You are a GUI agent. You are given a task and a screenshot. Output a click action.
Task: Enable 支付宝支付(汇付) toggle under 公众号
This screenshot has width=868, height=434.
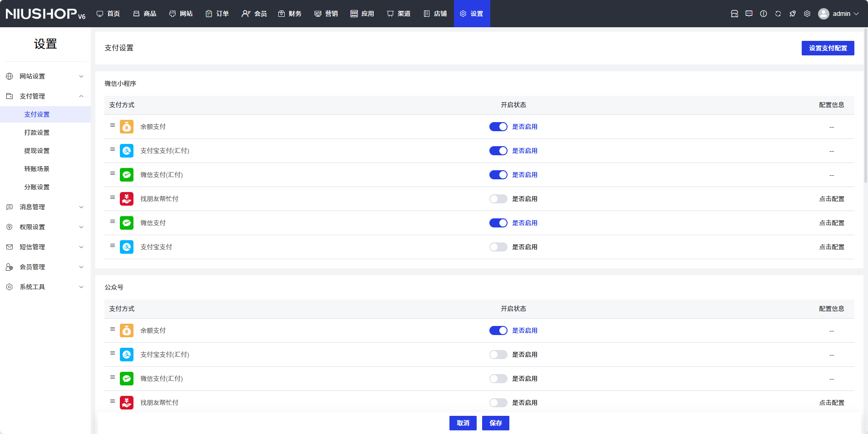498,355
